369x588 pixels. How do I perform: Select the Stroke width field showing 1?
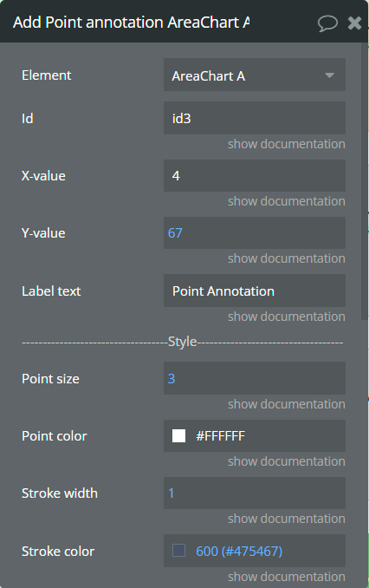(x=255, y=493)
